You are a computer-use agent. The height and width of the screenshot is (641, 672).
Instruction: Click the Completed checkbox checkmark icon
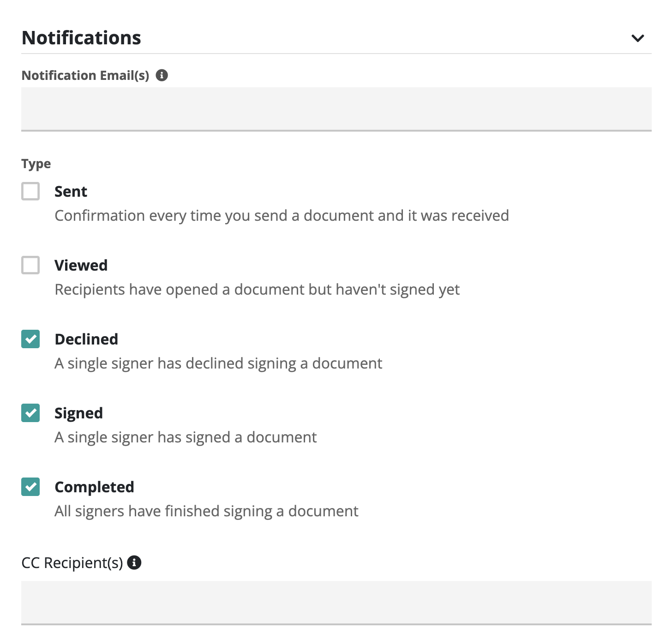pyautogui.click(x=30, y=487)
